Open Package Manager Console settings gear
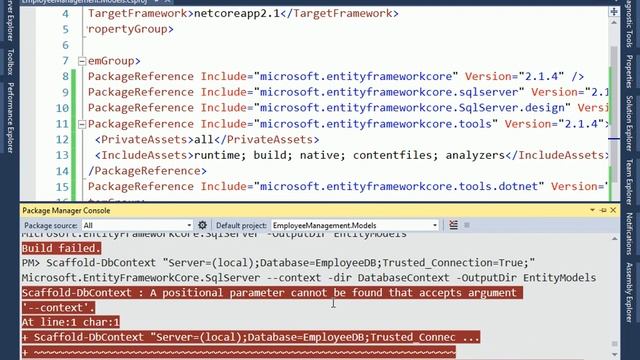The width and height of the screenshot is (640, 360). tap(202, 225)
